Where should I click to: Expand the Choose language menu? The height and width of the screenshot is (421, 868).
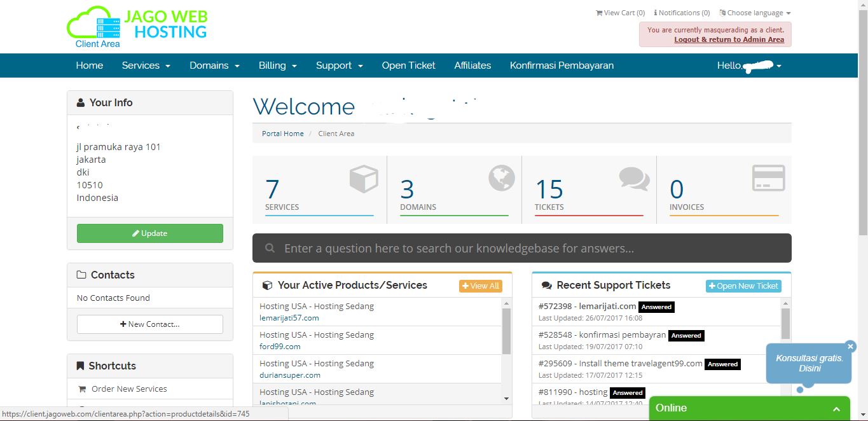pos(755,13)
